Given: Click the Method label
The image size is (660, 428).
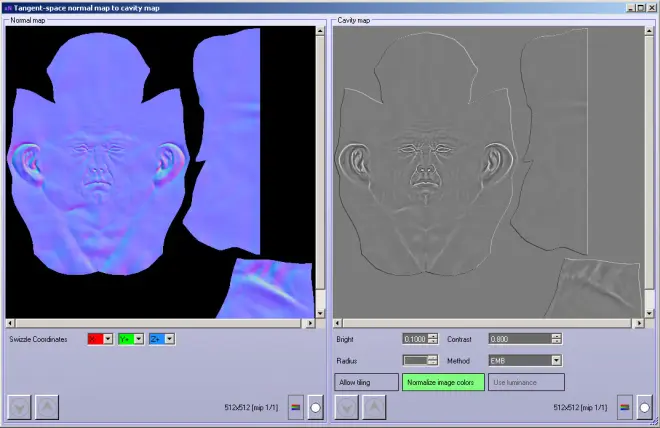Looking at the screenshot, I should [458, 361].
